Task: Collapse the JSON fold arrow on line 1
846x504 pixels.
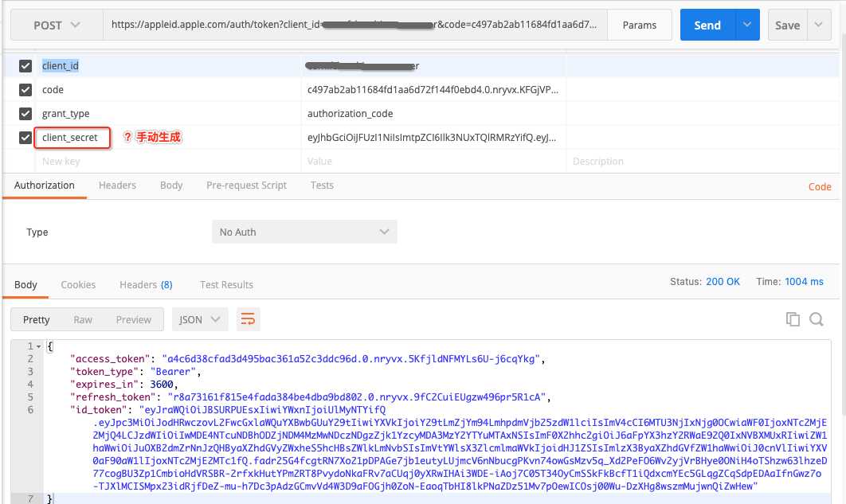Action: pyautogui.click(x=39, y=346)
